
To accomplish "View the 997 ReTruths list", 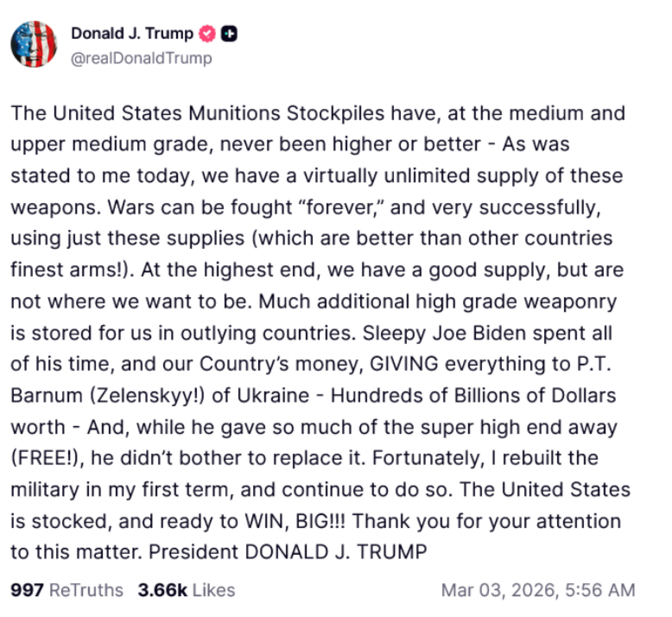I will pos(67,590).
